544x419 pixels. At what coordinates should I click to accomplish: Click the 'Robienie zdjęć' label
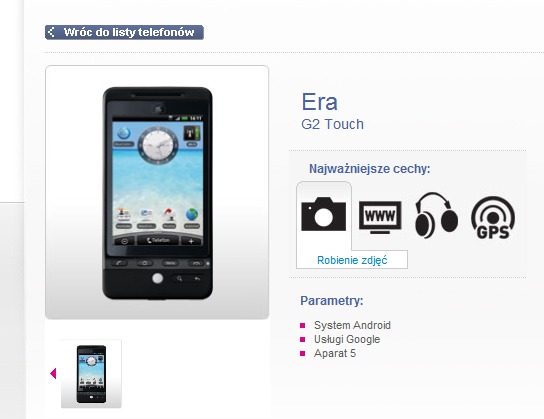[x=352, y=260]
